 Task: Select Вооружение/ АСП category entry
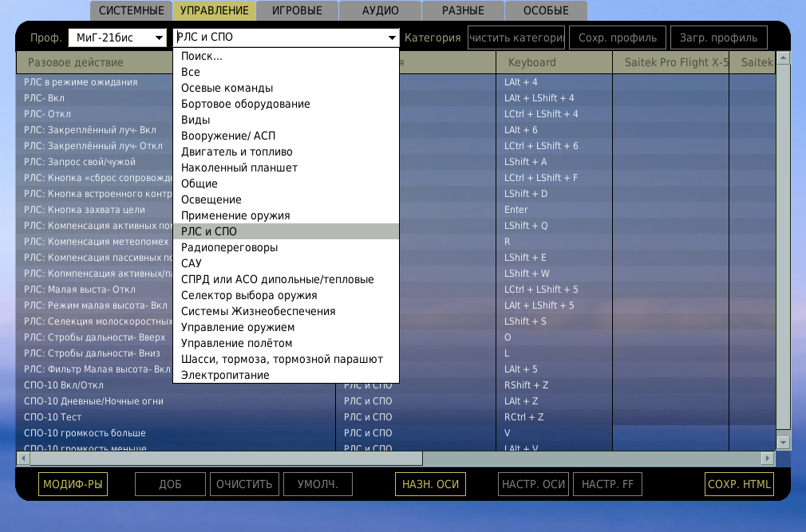(228, 136)
